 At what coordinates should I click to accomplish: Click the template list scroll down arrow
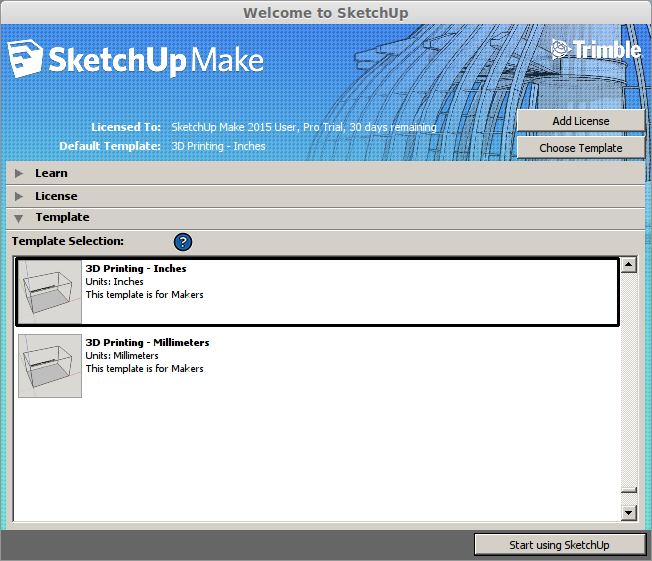[629, 512]
